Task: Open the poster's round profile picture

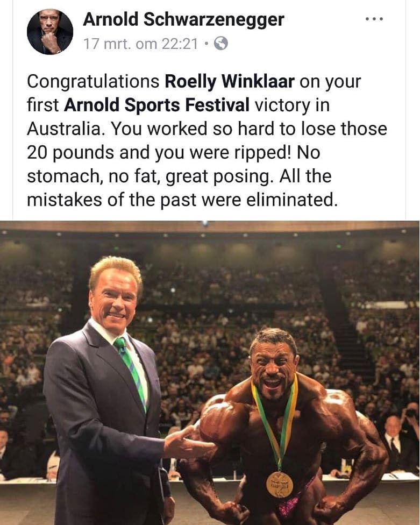Action: click(49, 31)
